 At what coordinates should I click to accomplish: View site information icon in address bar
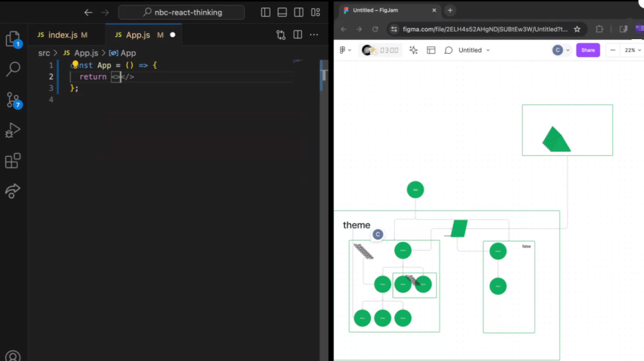[394, 29]
